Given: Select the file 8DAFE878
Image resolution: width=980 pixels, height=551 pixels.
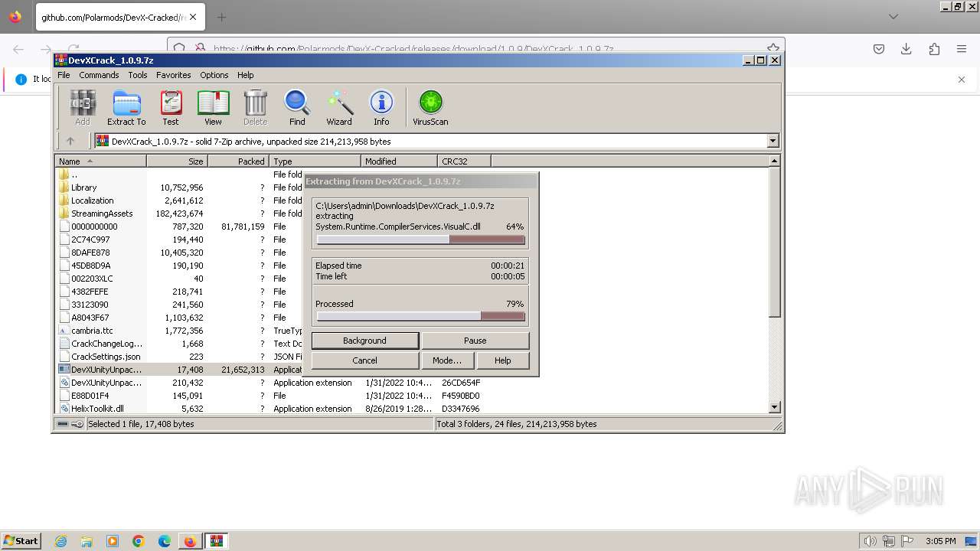Looking at the screenshot, I should 90,253.
